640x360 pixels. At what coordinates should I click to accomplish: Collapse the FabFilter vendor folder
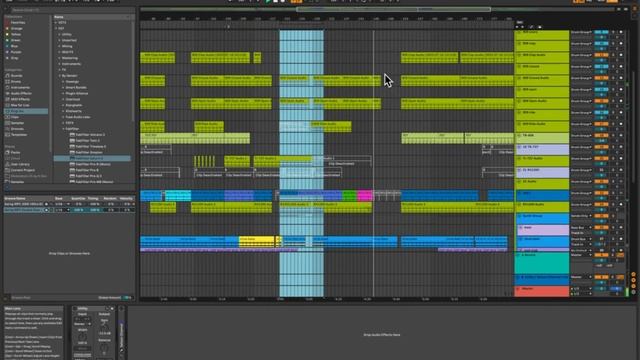(x=63, y=129)
